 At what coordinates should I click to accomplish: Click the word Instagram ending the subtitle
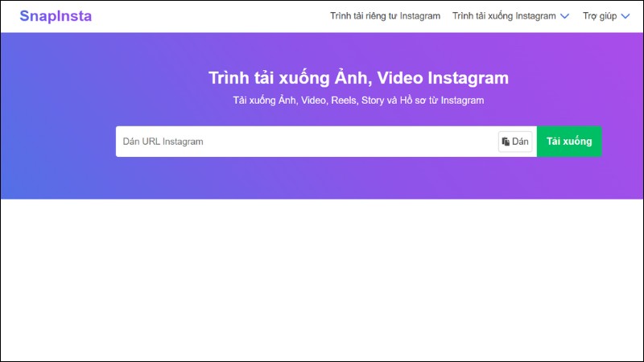click(x=462, y=101)
